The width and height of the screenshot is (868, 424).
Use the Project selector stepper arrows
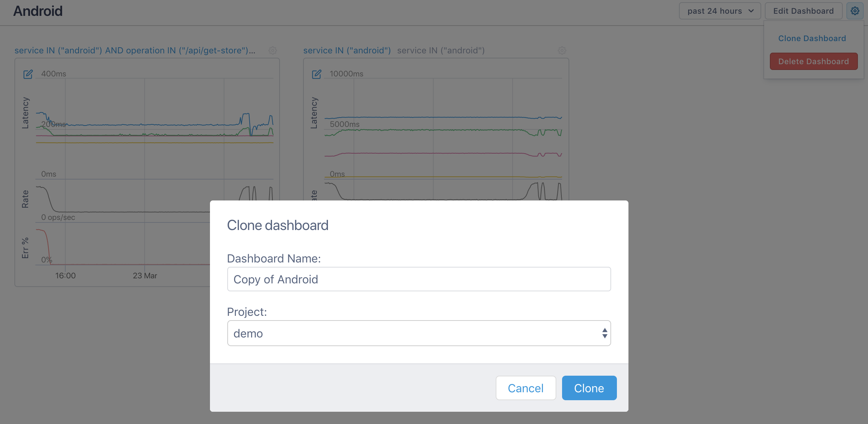[x=605, y=333]
